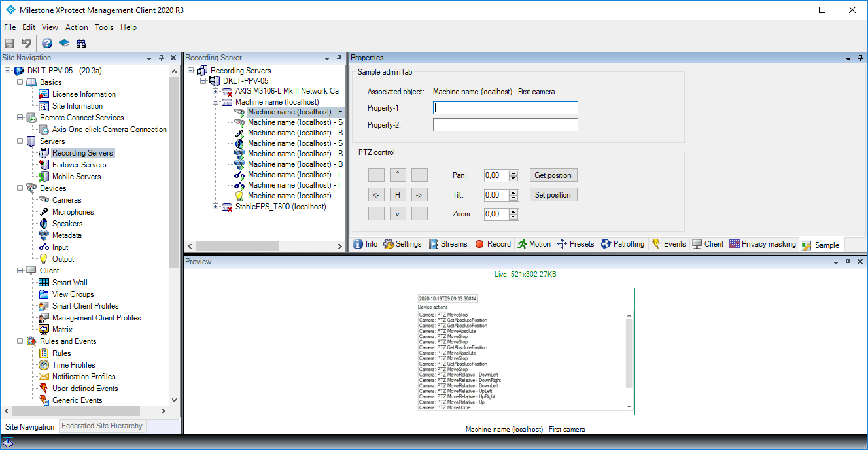Select the microphone device icon under Machine name
868x450 pixels.
pyautogui.click(x=239, y=133)
